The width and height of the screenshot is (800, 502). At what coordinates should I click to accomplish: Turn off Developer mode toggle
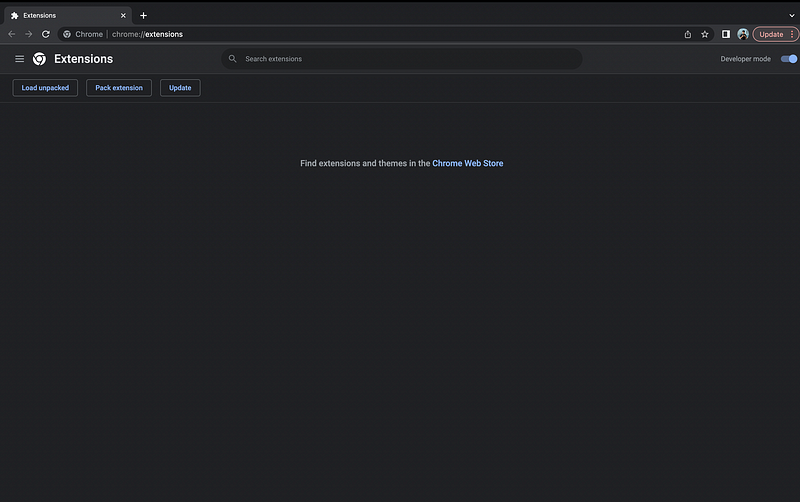click(789, 59)
